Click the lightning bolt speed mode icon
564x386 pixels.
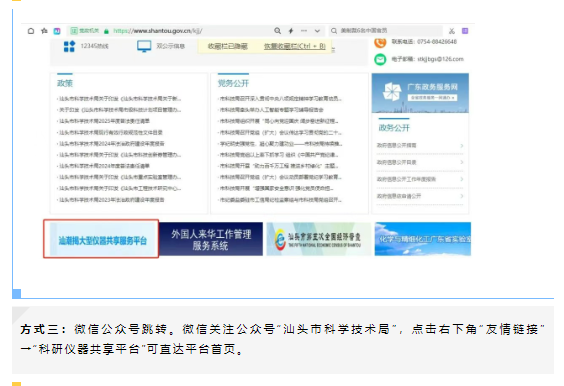[291, 31]
